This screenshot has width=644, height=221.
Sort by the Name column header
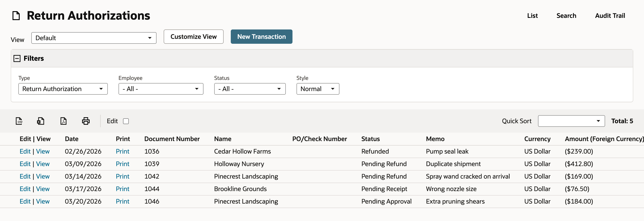(x=222, y=139)
